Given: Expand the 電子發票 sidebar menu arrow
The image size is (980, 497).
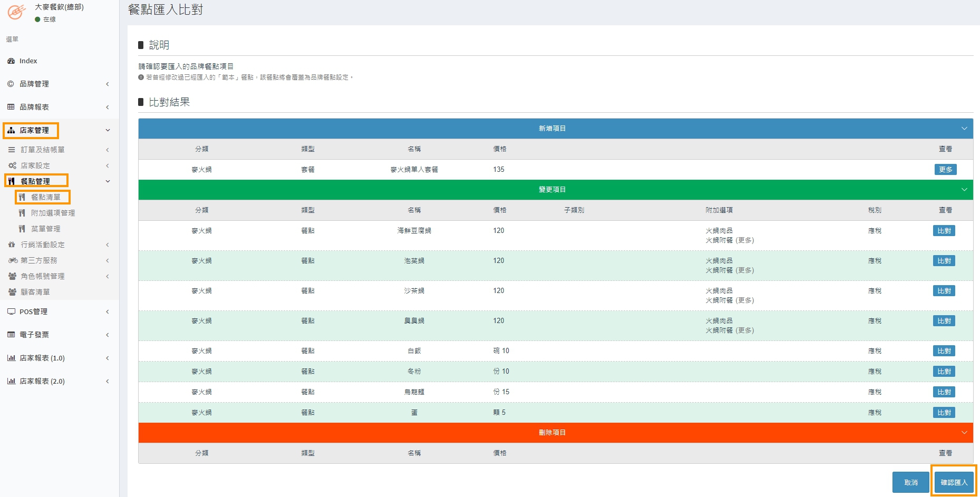Looking at the screenshot, I should coord(108,335).
